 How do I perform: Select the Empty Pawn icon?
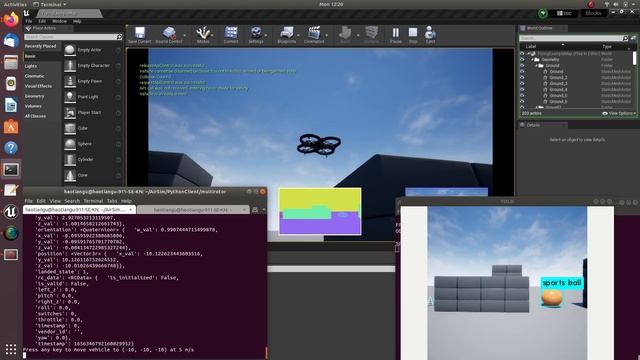(70, 81)
